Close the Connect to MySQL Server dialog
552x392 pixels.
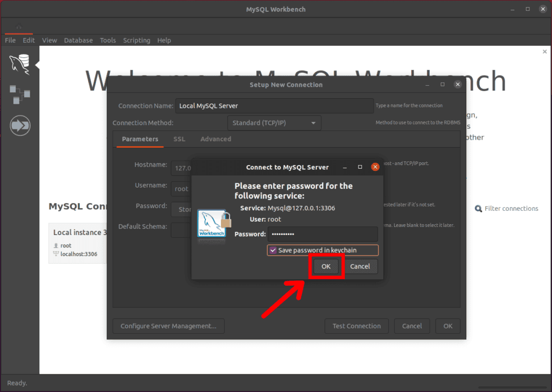(x=375, y=167)
